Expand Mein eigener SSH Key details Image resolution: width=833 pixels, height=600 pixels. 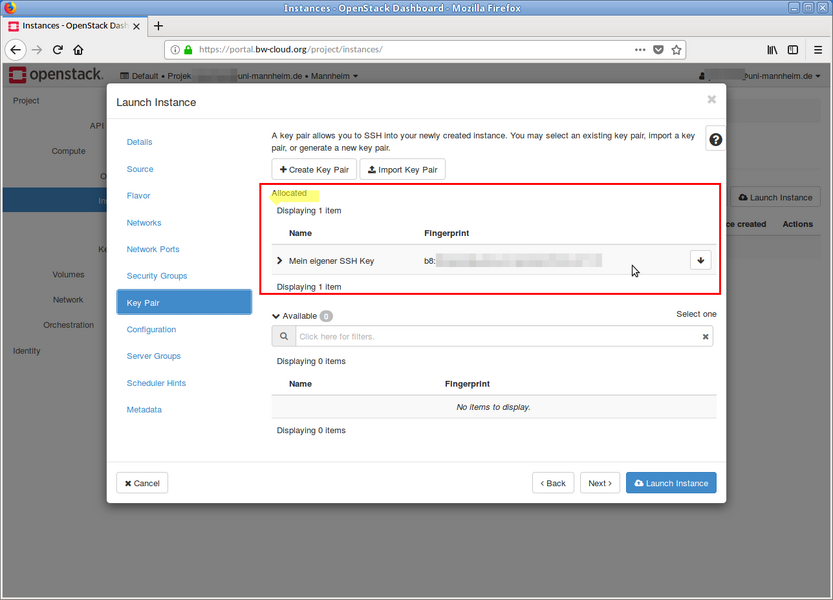coord(279,260)
